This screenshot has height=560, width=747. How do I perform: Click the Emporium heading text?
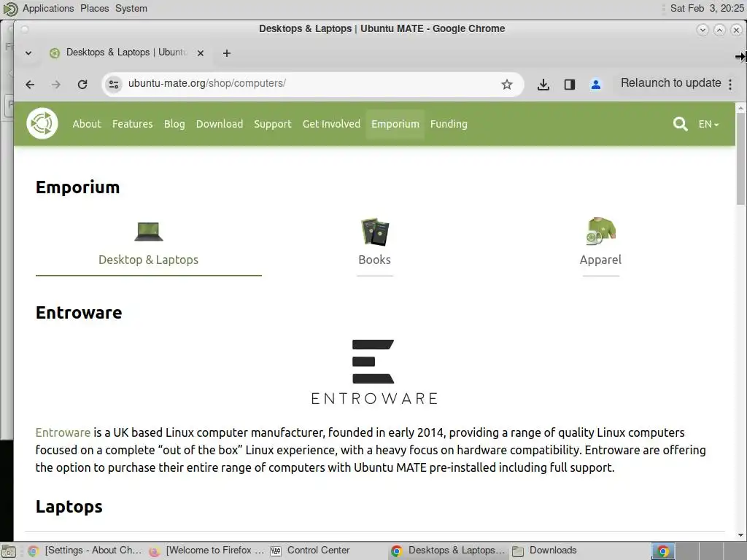(x=77, y=187)
